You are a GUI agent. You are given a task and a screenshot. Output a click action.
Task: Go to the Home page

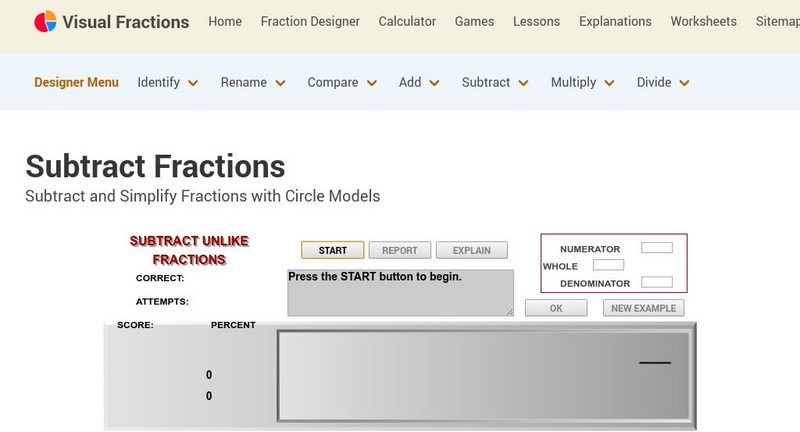tap(225, 21)
